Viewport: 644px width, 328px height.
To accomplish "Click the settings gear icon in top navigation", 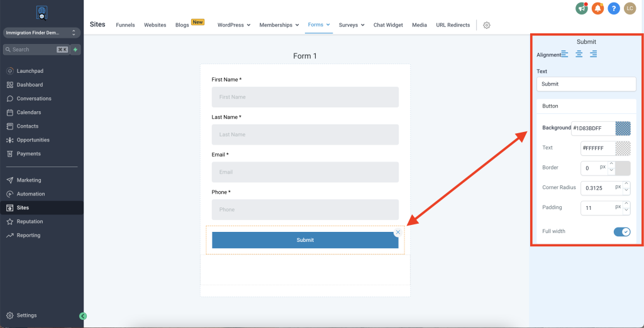I will point(486,25).
